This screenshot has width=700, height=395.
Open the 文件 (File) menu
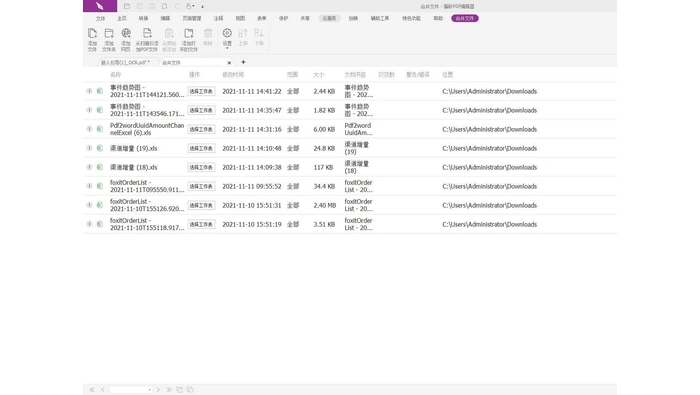(100, 18)
